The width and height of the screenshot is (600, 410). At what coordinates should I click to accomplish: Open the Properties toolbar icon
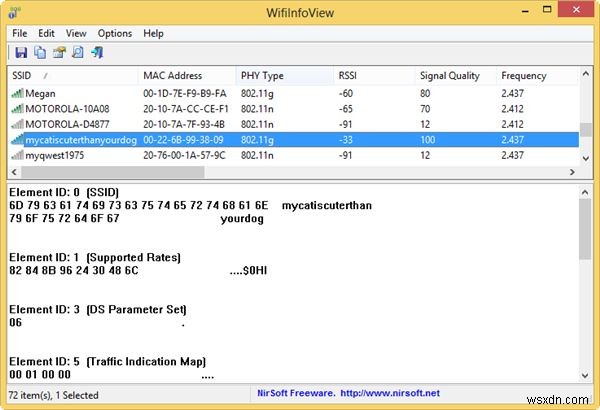(59, 52)
